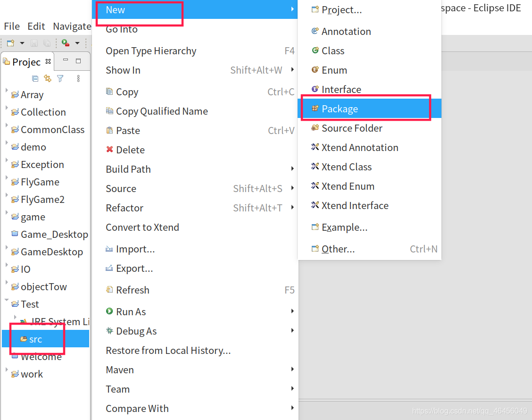Collapse the Test project

coord(7,300)
